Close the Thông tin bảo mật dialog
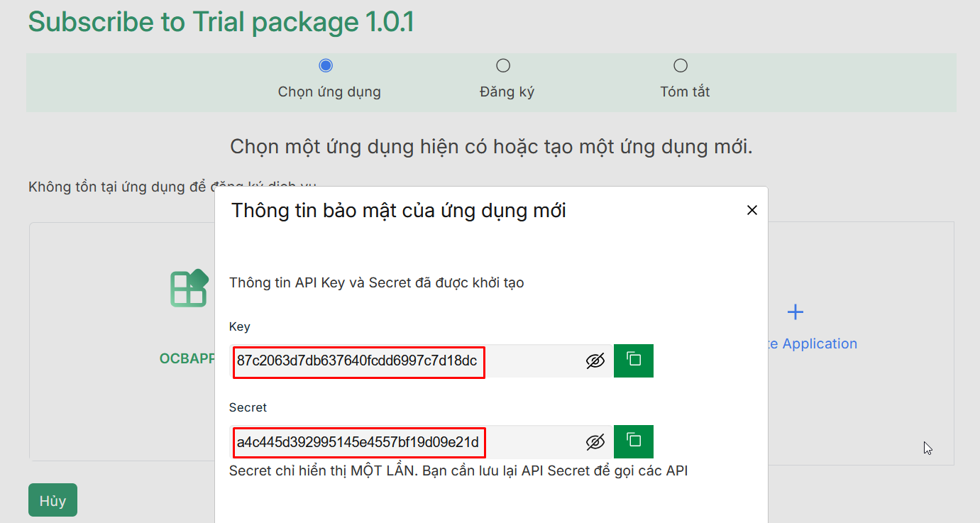The image size is (980, 523). click(x=752, y=210)
